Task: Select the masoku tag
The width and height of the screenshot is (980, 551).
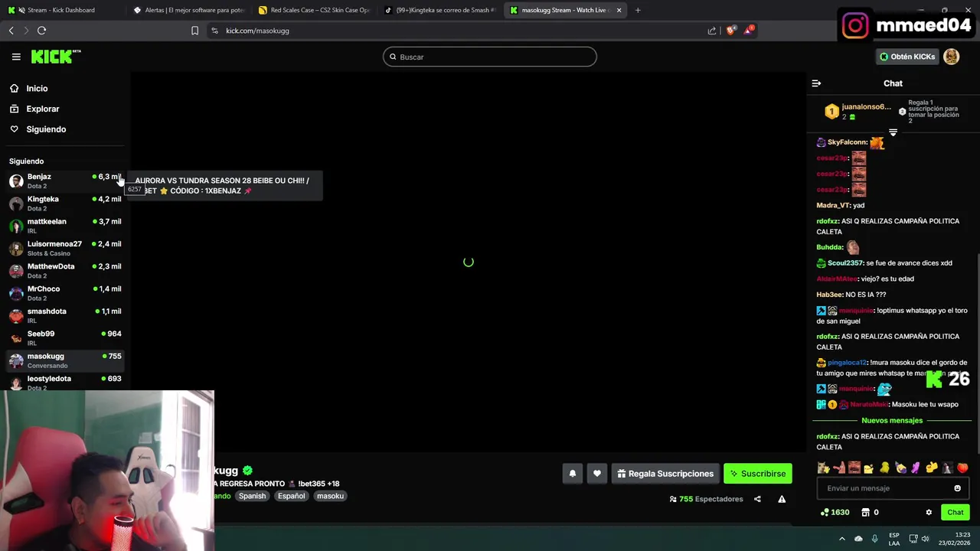Action: coord(330,496)
